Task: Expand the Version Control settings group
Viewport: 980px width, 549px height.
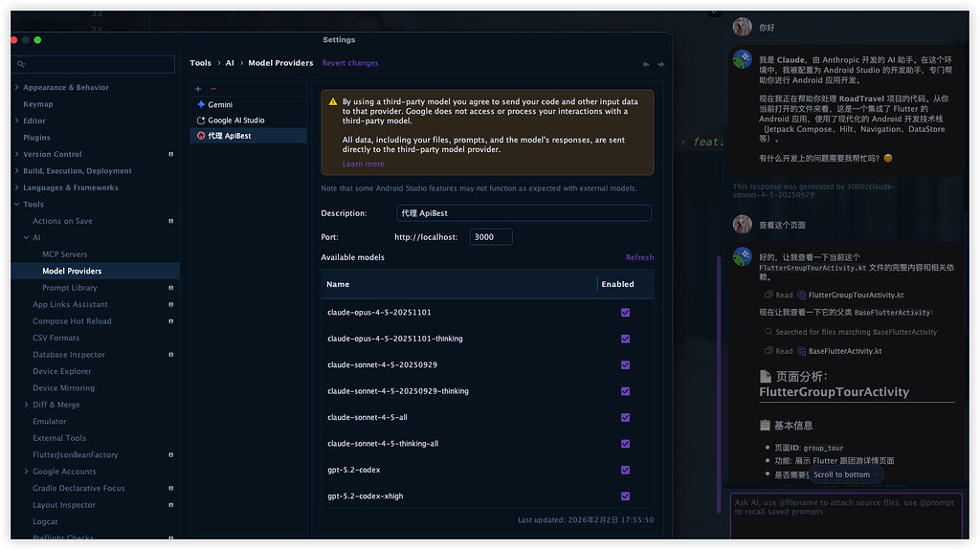Action: pyautogui.click(x=17, y=154)
